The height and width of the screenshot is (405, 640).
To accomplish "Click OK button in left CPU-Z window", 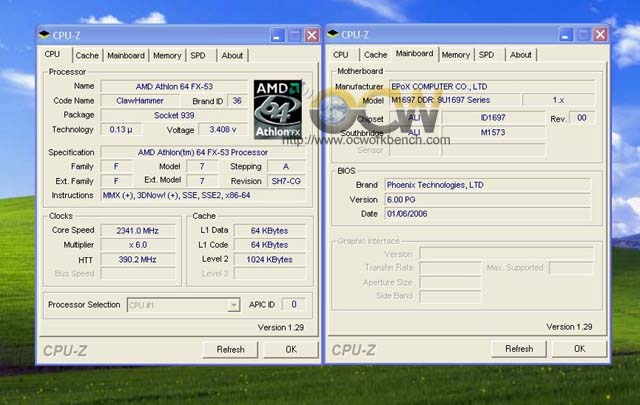I will (x=291, y=349).
